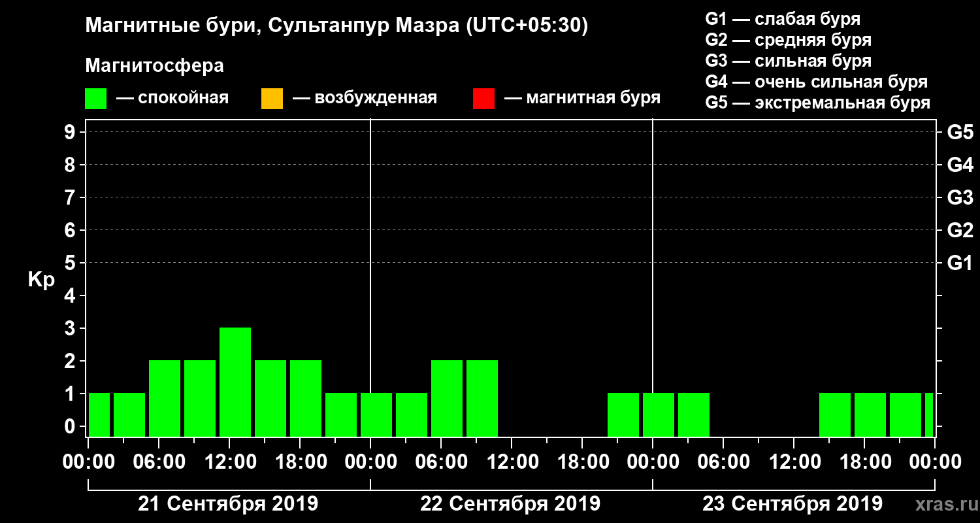Click the 'Kp' axis label

tap(41, 280)
